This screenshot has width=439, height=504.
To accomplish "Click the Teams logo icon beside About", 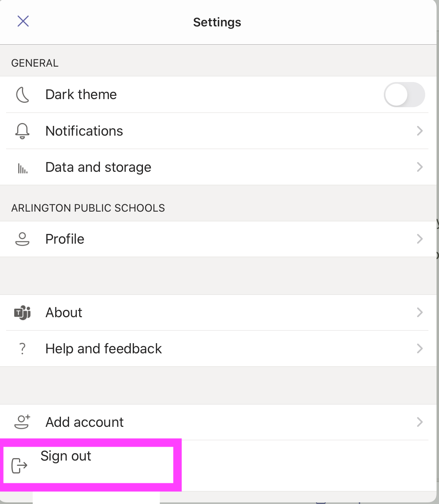I will pyautogui.click(x=22, y=313).
